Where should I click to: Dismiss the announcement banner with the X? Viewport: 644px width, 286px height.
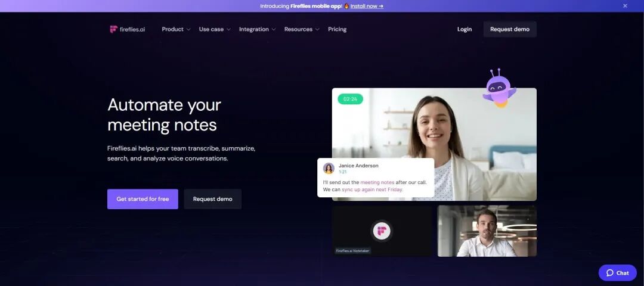point(625,6)
